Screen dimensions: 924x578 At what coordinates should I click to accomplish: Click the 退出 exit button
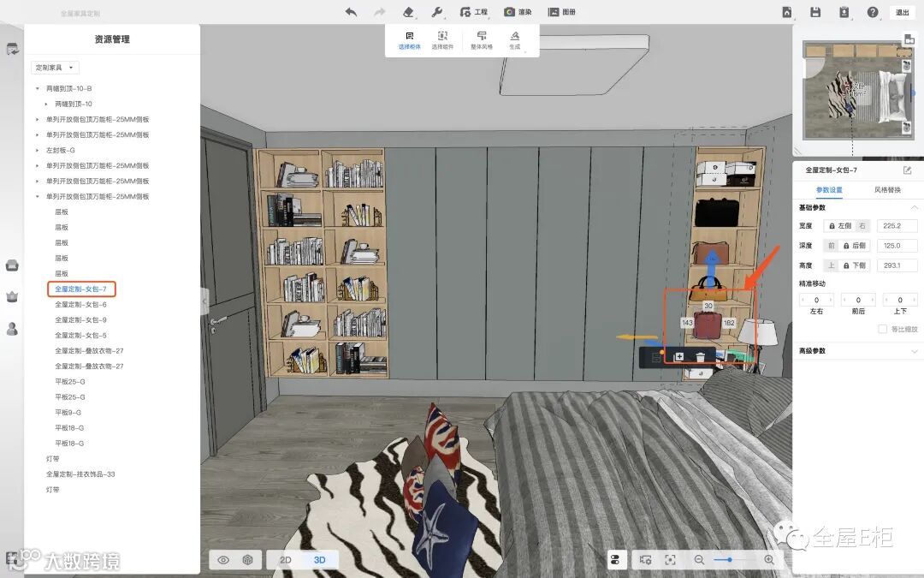pyautogui.click(x=903, y=12)
